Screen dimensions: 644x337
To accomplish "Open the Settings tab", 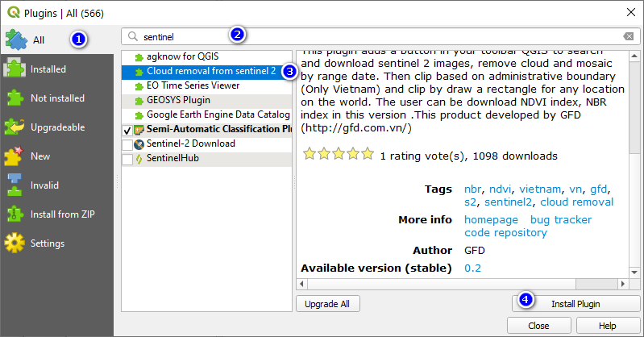I will 57,243.
